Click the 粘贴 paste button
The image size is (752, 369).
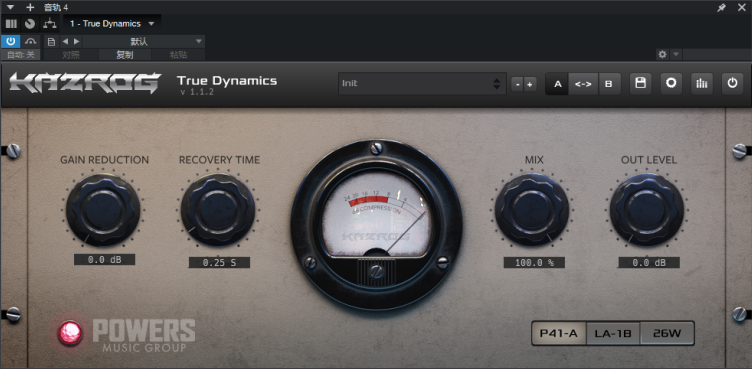tap(178, 55)
